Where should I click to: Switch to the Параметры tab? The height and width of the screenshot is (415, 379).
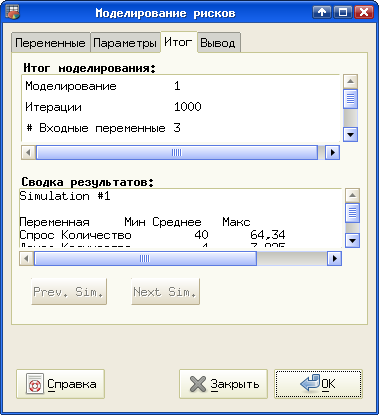tap(125, 43)
